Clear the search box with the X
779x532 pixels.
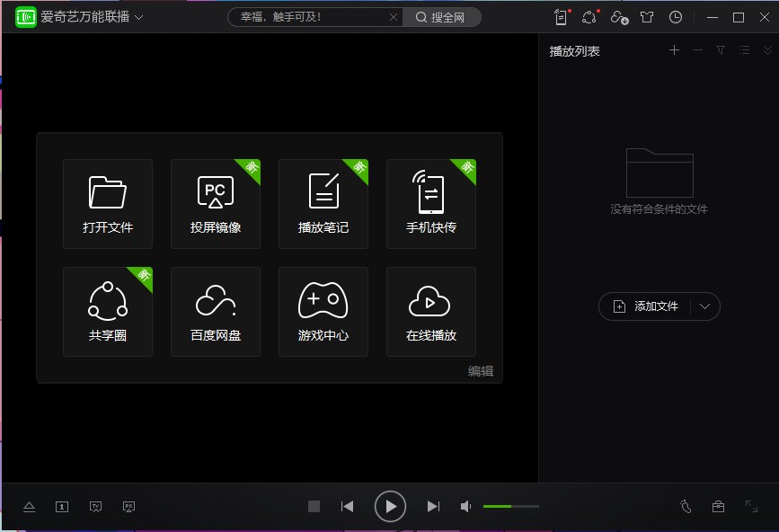(394, 16)
